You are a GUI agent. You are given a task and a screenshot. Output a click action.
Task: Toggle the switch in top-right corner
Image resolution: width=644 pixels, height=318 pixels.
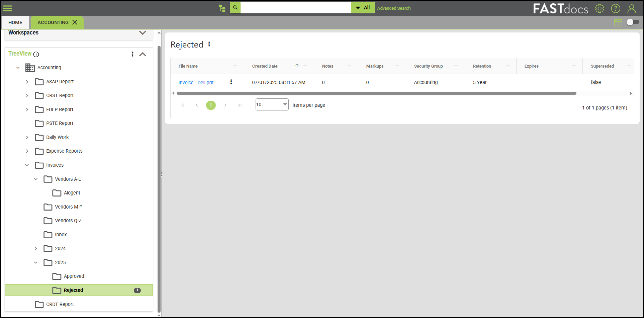[633, 22]
